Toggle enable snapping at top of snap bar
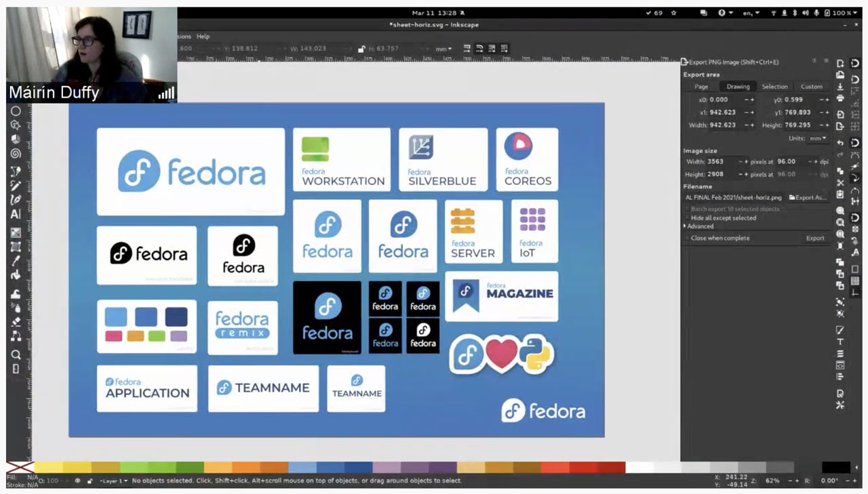 pyautogui.click(x=855, y=63)
